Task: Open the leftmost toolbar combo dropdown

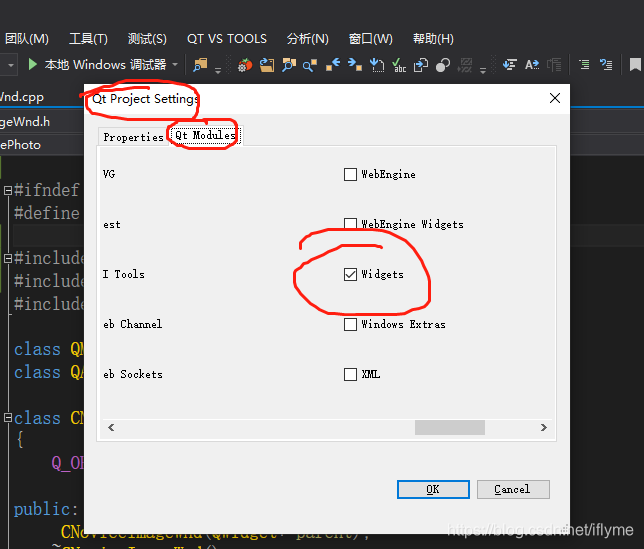Action: [11, 65]
